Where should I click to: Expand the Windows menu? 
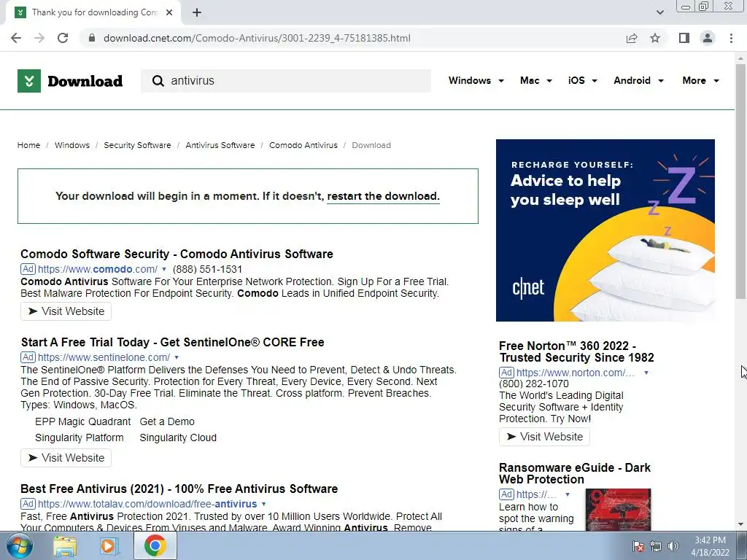(x=476, y=80)
